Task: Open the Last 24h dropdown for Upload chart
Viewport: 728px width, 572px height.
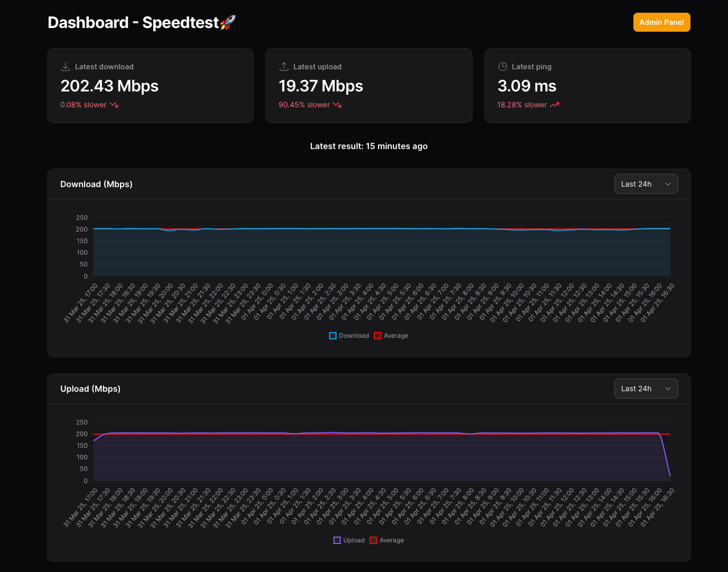Action: click(x=646, y=389)
